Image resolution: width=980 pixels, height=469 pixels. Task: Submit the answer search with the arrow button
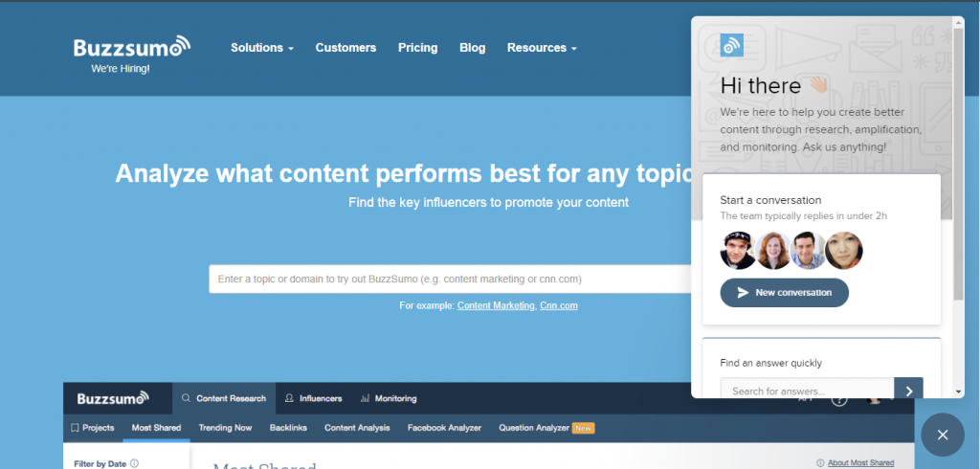908,391
